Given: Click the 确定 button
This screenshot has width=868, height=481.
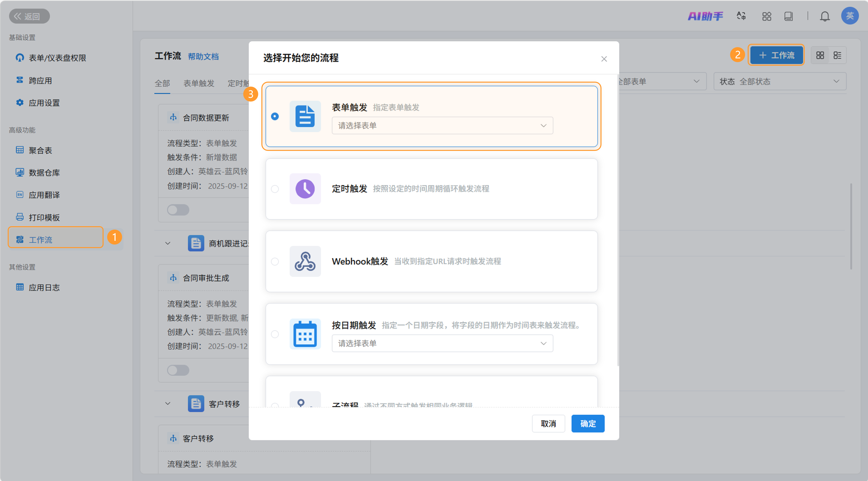Looking at the screenshot, I should pyautogui.click(x=588, y=423).
